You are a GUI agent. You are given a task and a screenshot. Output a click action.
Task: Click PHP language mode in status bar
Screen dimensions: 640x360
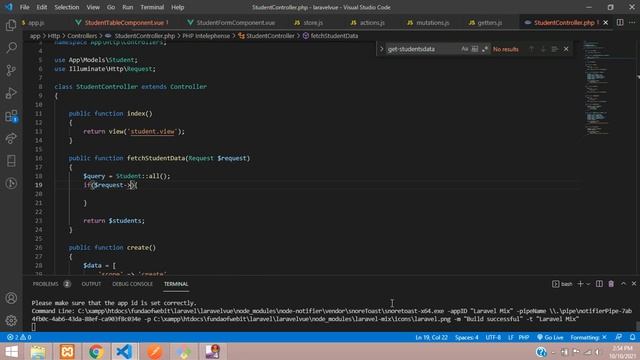(524, 338)
